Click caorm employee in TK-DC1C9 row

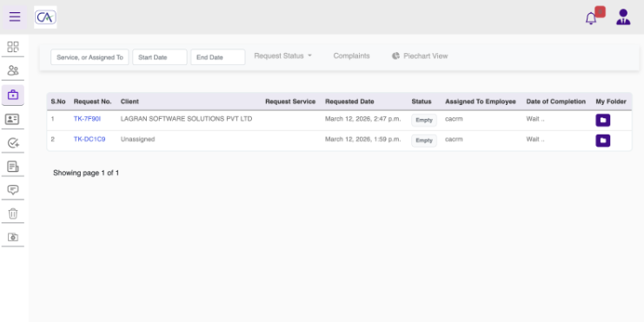coord(454,140)
